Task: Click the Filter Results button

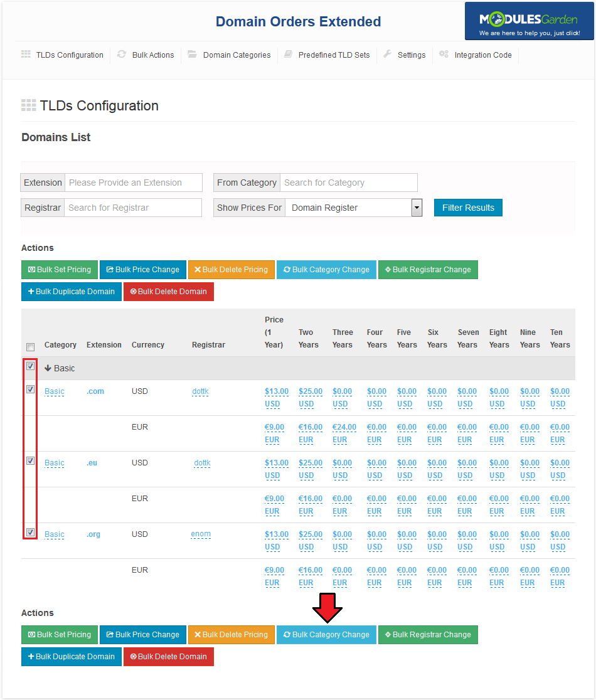Action: (468, 208)
